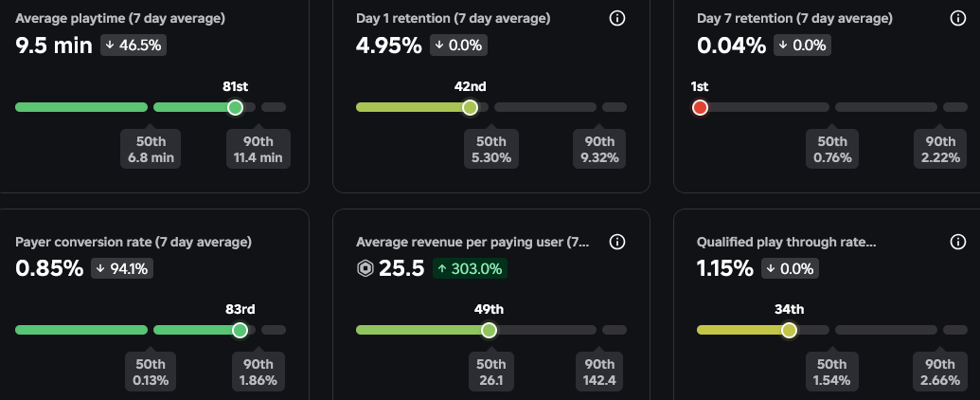Viewport: 980px width, 400px height.
Task: Click the 94.1% decrease badge on Payer conversion
Action: click(x=122, y=268)
